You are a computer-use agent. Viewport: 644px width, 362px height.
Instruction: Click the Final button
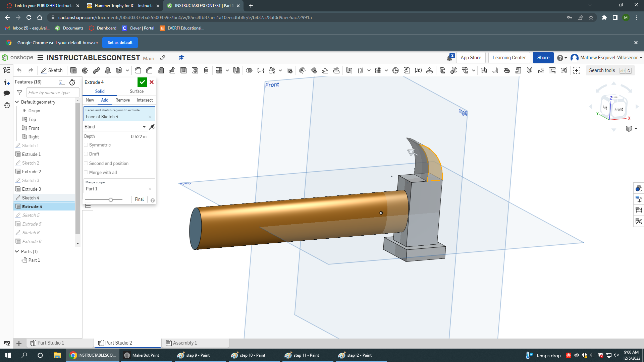[x=139, y=199]
